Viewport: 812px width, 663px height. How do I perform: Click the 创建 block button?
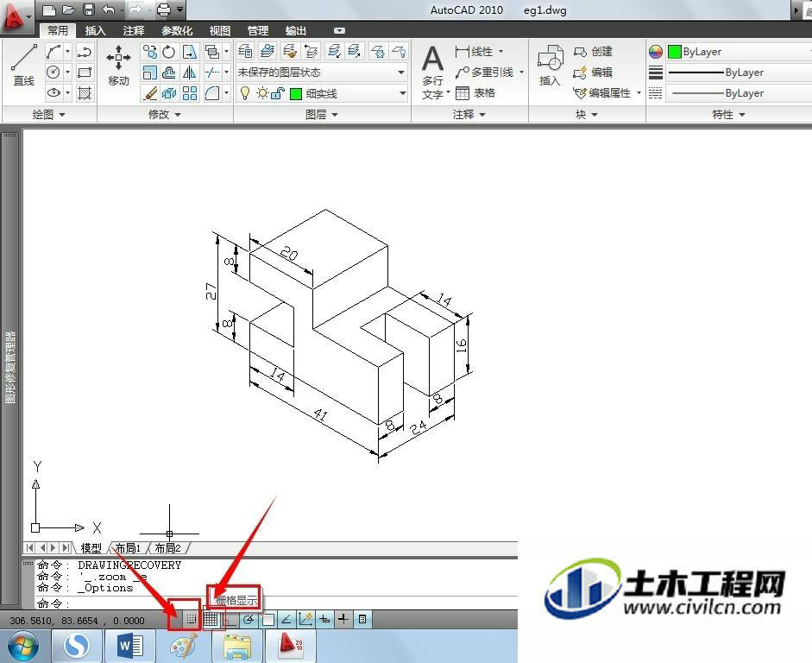[593, 51]
